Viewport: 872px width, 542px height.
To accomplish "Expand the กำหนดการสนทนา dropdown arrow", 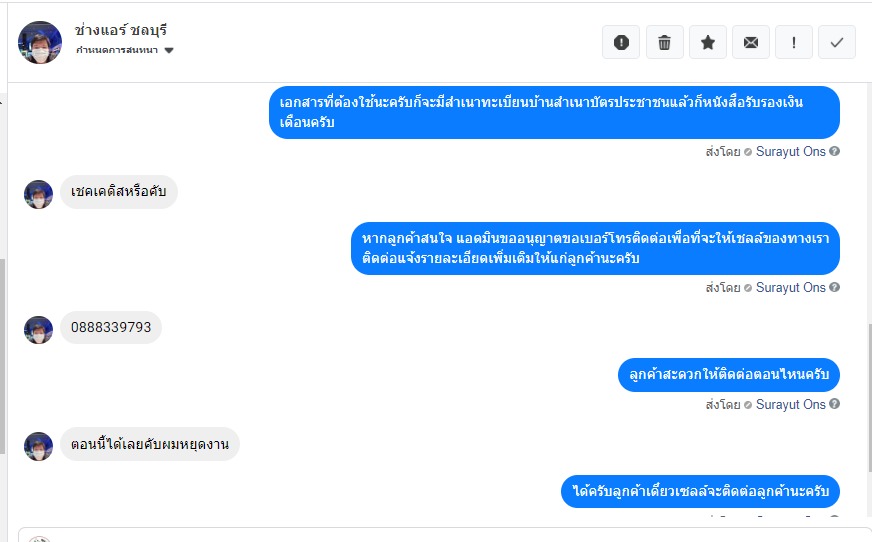I will coord(169,50).
